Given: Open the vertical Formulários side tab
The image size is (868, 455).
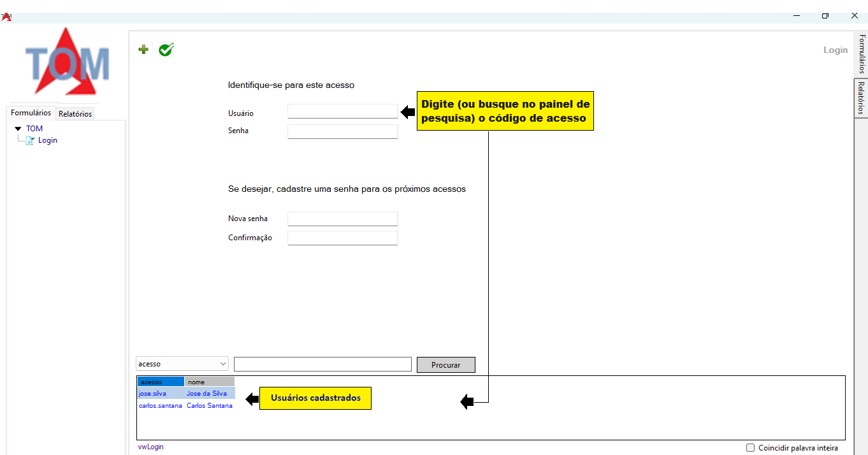Looking at the screenshot, I should (861, 54).
